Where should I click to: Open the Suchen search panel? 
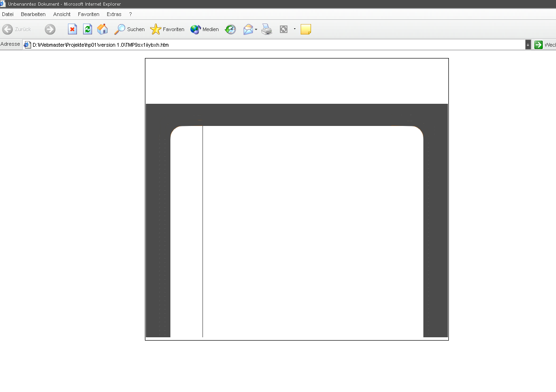(130, 29)
